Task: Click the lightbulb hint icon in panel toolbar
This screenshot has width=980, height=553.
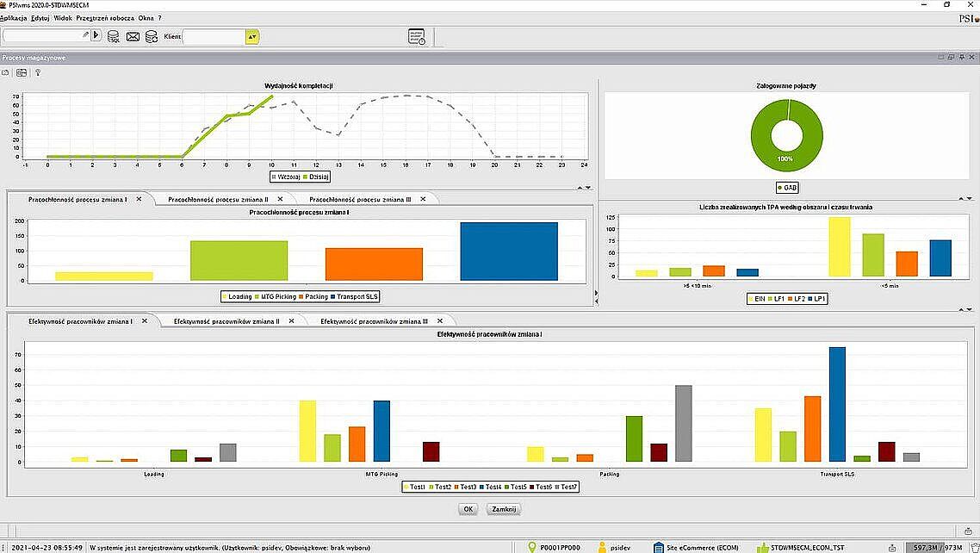Action: point(38,73)
